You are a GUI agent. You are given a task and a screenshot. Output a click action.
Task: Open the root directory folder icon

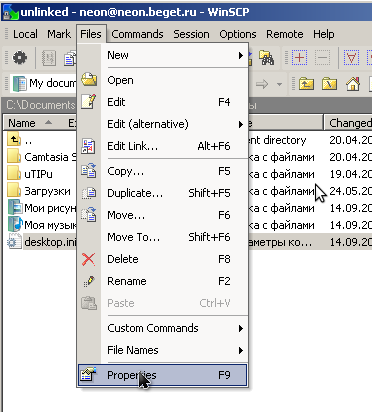coord(329,84)
